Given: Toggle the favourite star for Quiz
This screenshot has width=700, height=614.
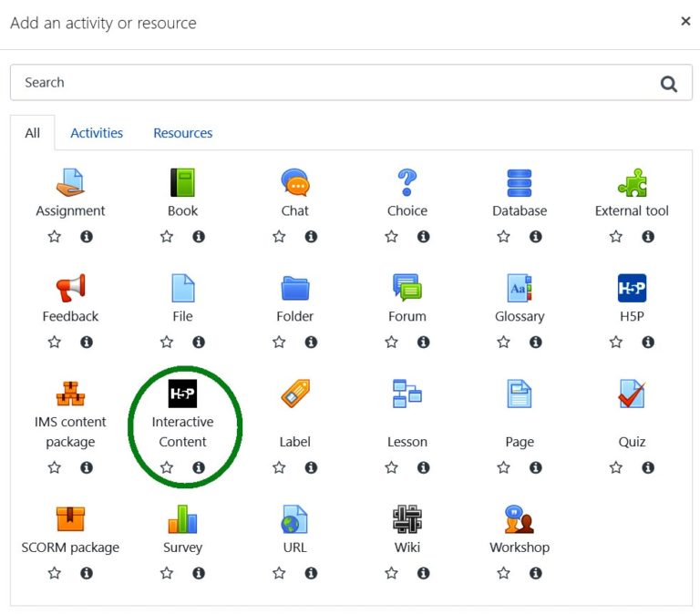Looking at the screenshot, I should [616, 467].
